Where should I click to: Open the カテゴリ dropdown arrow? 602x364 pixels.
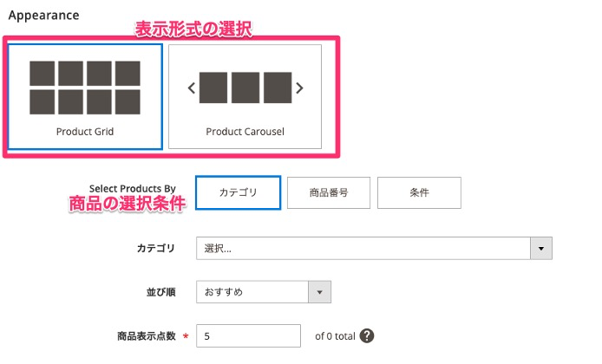[x=542, y=249]
